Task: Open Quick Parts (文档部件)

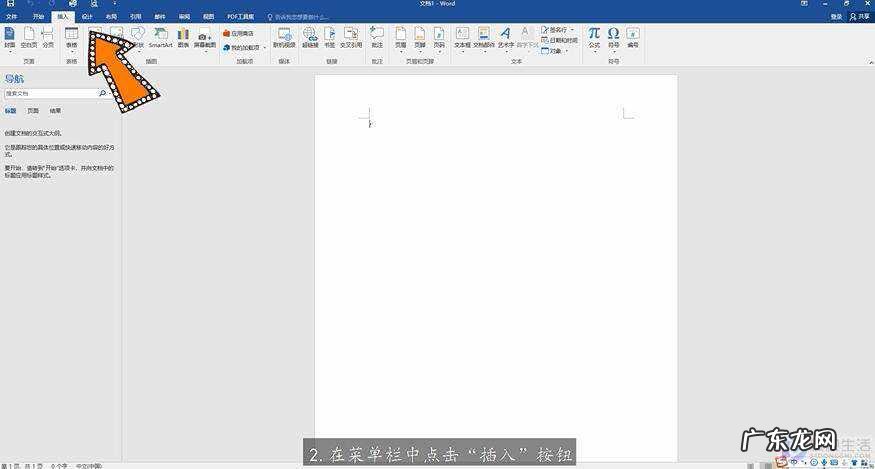Action: (x=484, y=37)
